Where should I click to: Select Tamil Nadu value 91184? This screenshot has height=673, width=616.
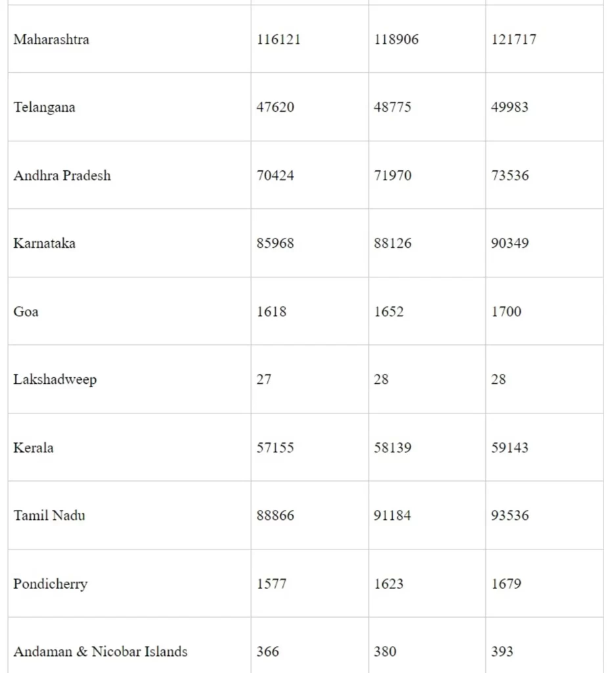[x=393, y=515]
